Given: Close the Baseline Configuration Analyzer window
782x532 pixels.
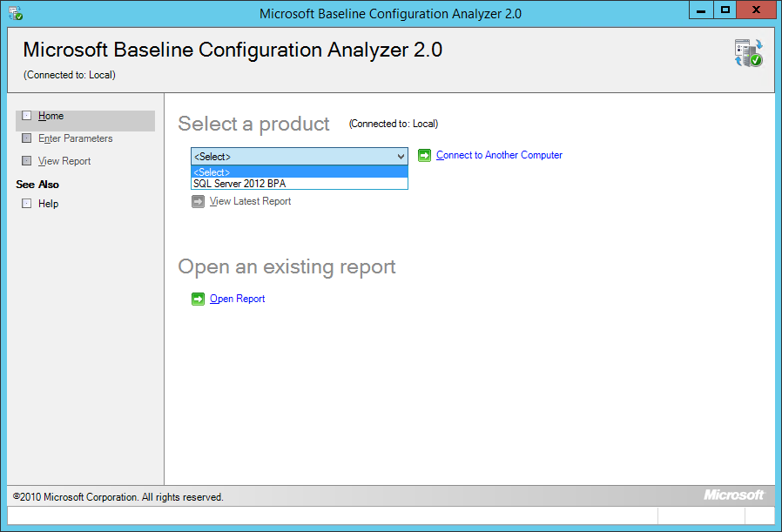Looking at the screenshot, I should (756, 10).
